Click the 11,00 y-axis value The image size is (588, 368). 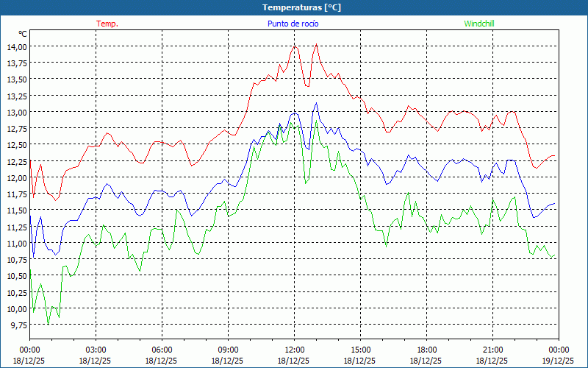click(x=17, y=243)
